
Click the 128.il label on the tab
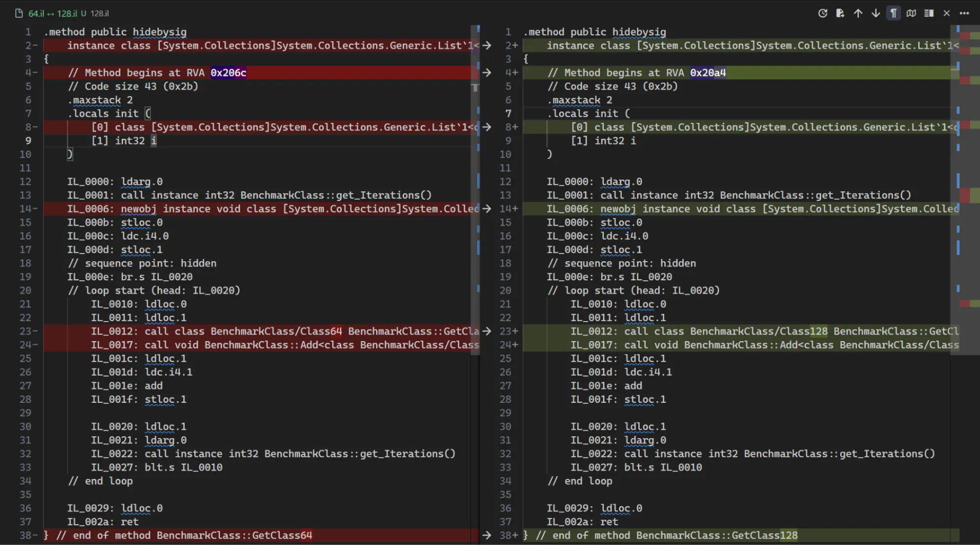point(99,13)
